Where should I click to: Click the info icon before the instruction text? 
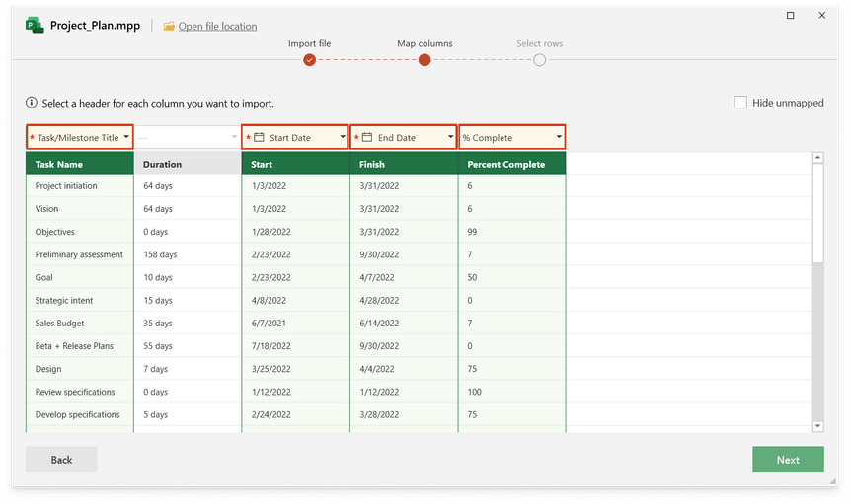tap(32, 103)
